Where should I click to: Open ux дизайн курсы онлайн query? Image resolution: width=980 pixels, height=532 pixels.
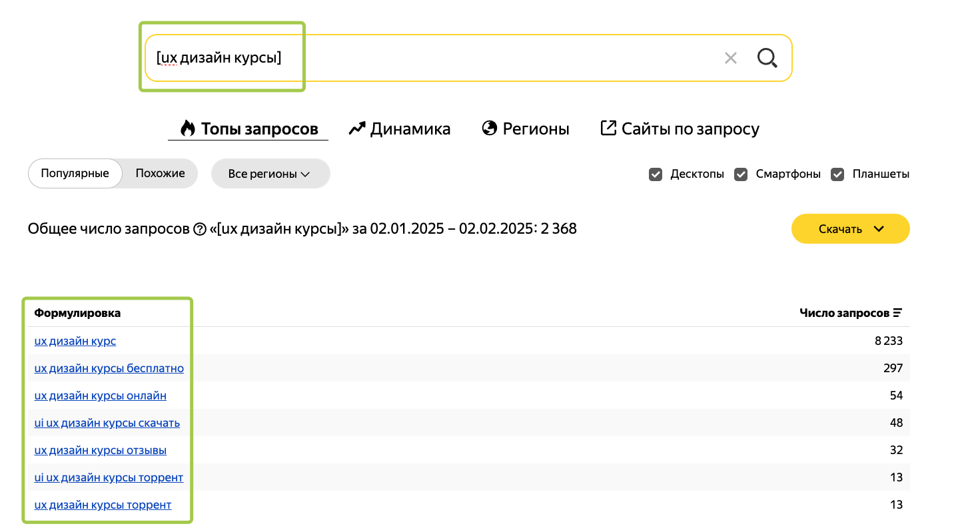click(100, 396)
